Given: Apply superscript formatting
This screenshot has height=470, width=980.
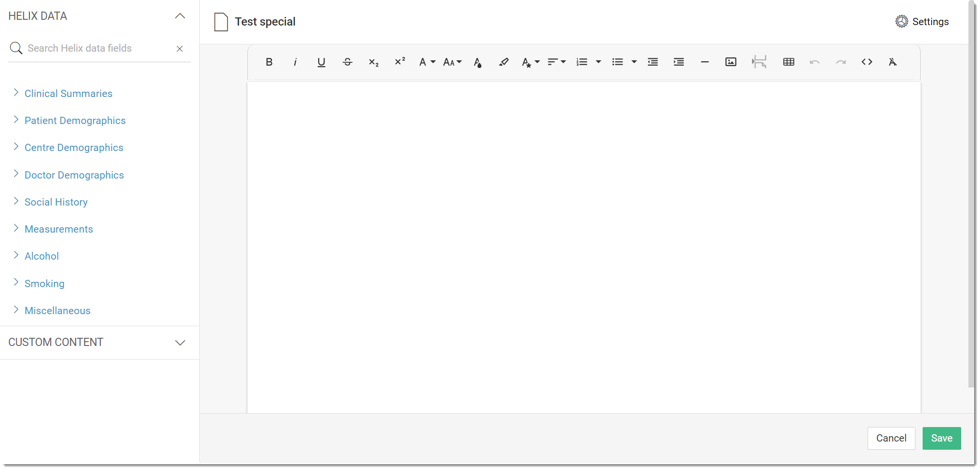Looking at the screenshot, I should point(399,62).
